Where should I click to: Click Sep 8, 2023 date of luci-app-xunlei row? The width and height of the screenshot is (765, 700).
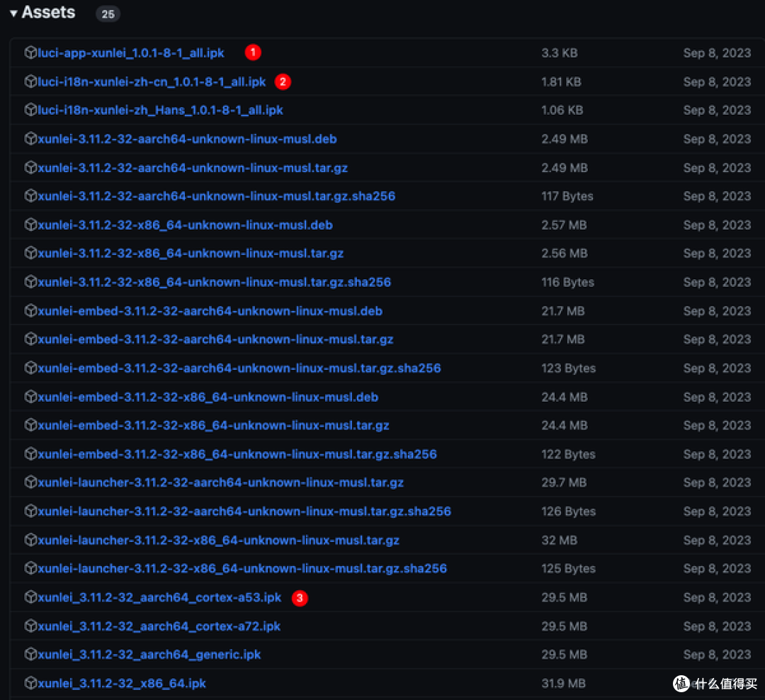pos(717,52)
